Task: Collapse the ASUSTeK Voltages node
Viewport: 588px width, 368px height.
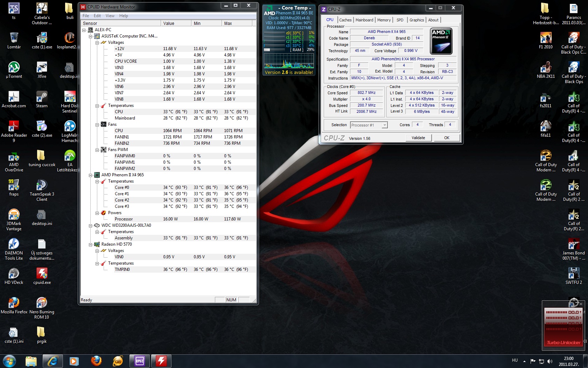Action: 97,42
